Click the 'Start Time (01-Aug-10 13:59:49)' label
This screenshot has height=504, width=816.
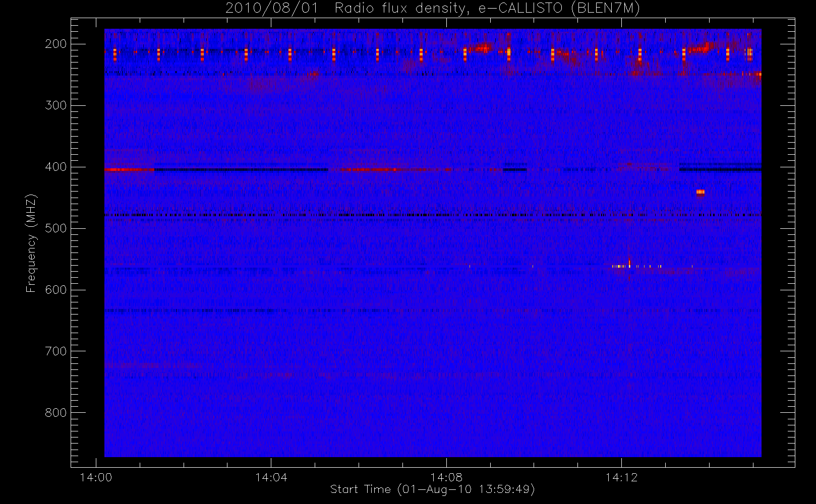pos(432,489)
